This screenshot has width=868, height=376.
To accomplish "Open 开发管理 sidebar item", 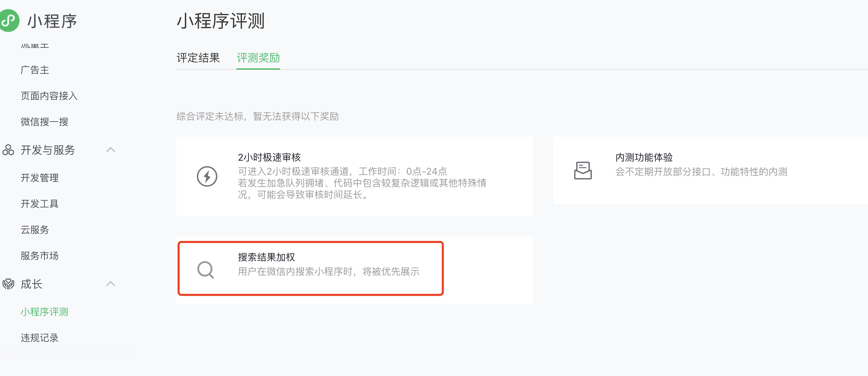I will pos(40,178).
